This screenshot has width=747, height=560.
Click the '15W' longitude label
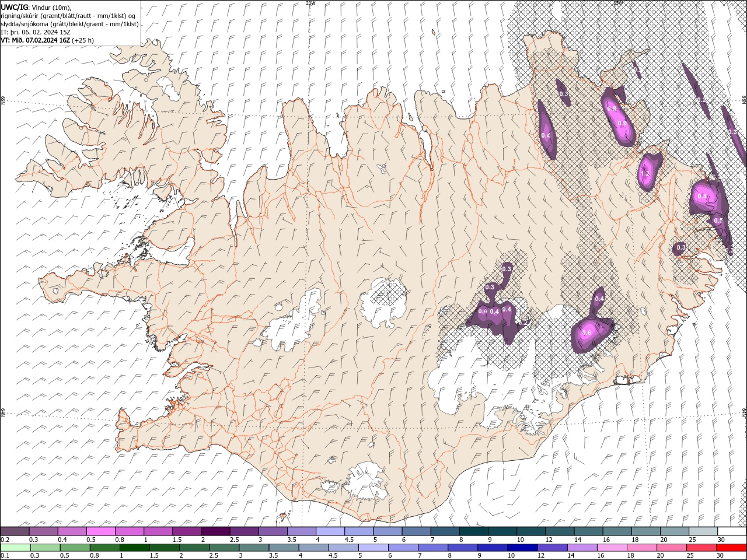pos(618,3)
